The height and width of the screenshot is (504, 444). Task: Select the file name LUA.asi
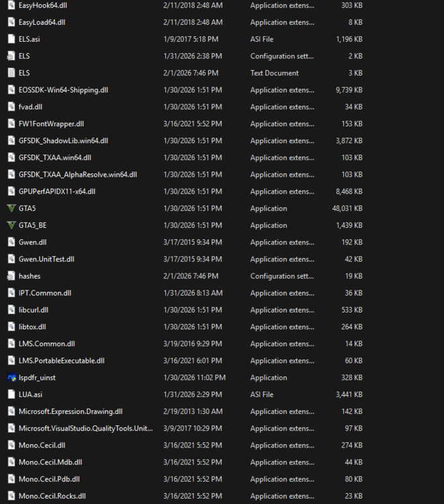(30, 394)
